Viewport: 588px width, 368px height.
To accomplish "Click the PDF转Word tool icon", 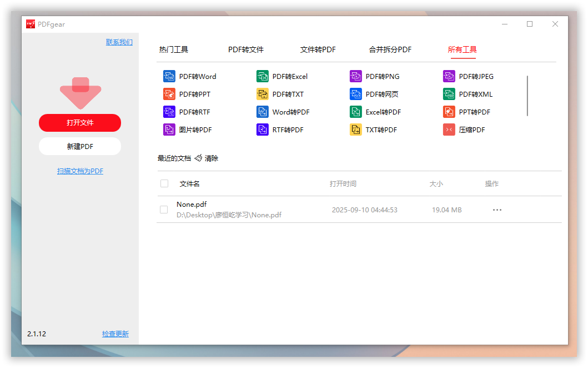I will [169, 77].
